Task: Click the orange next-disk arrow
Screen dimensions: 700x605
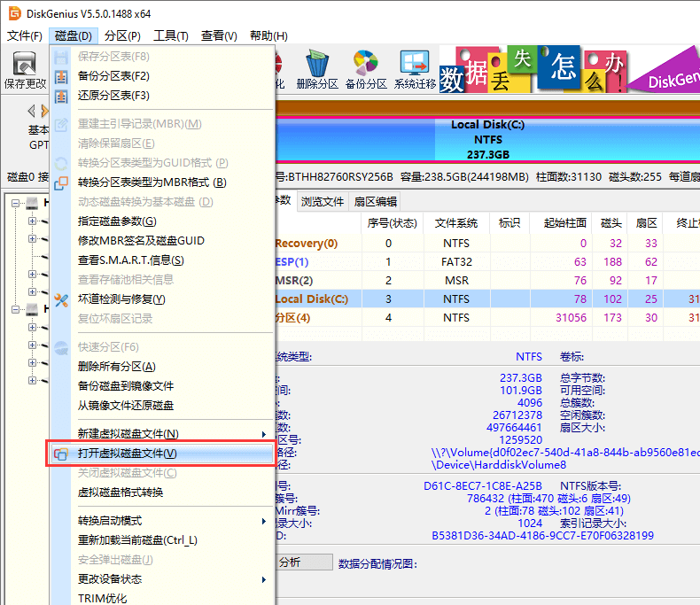Action: (44, 110)
